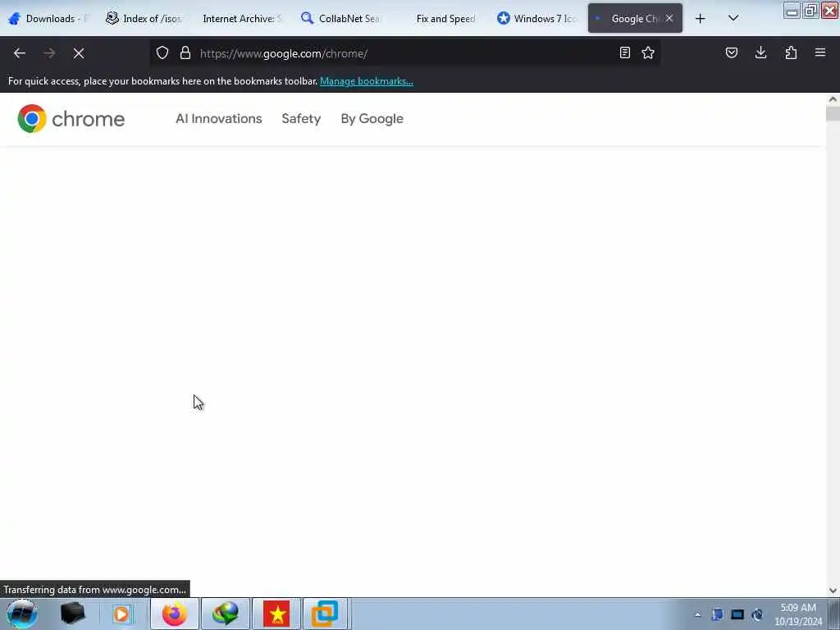This screenshot has width=840, height=630.
Task: Open Firefox downloads panel
Action: click(x=760, y=52)
